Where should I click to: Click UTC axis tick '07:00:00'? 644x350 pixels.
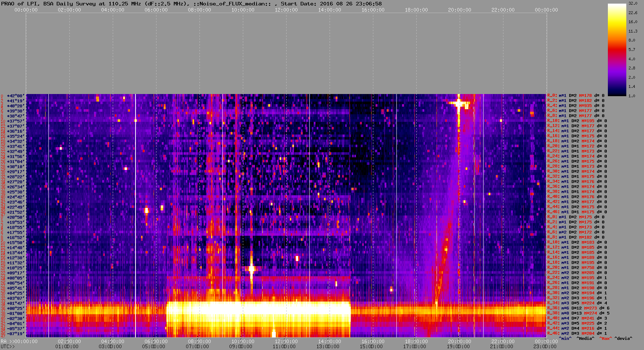pos(197,347)
